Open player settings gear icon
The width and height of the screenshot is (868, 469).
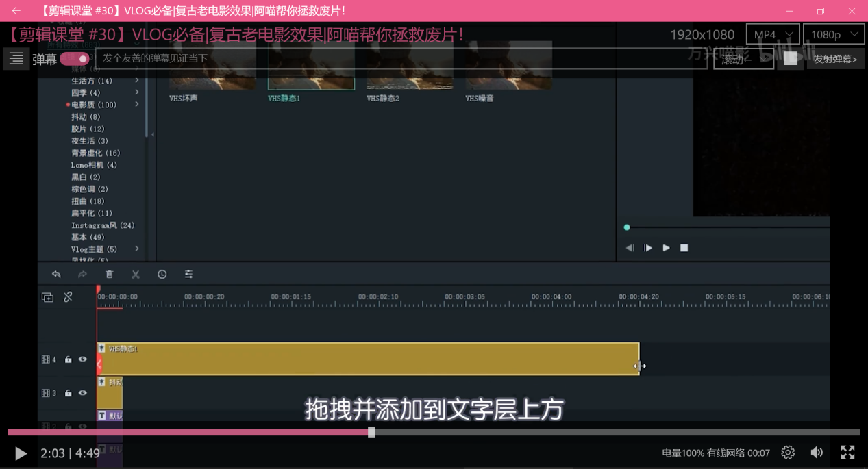tap(788, 453)
